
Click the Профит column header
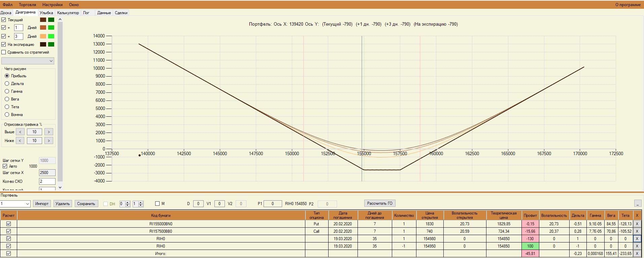[530, 216]
